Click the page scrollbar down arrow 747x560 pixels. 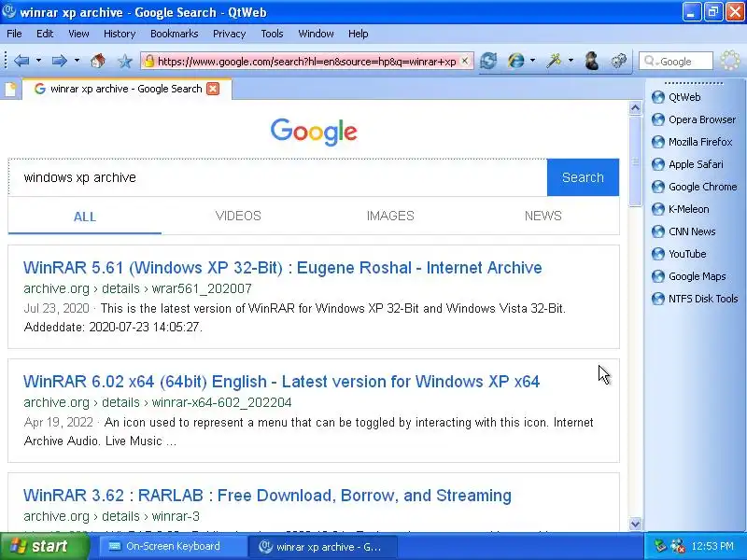(635, 524)
